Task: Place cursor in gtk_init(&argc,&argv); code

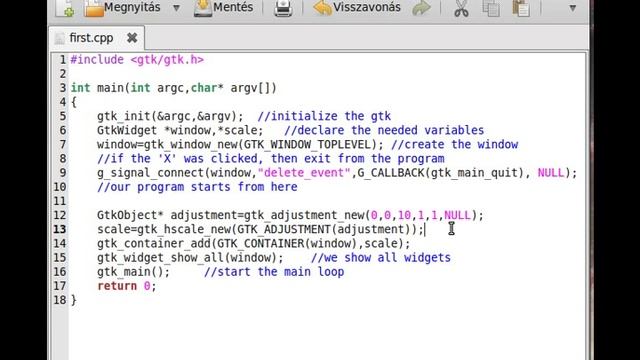Action: pyautogui.click(x=170, y=116)
